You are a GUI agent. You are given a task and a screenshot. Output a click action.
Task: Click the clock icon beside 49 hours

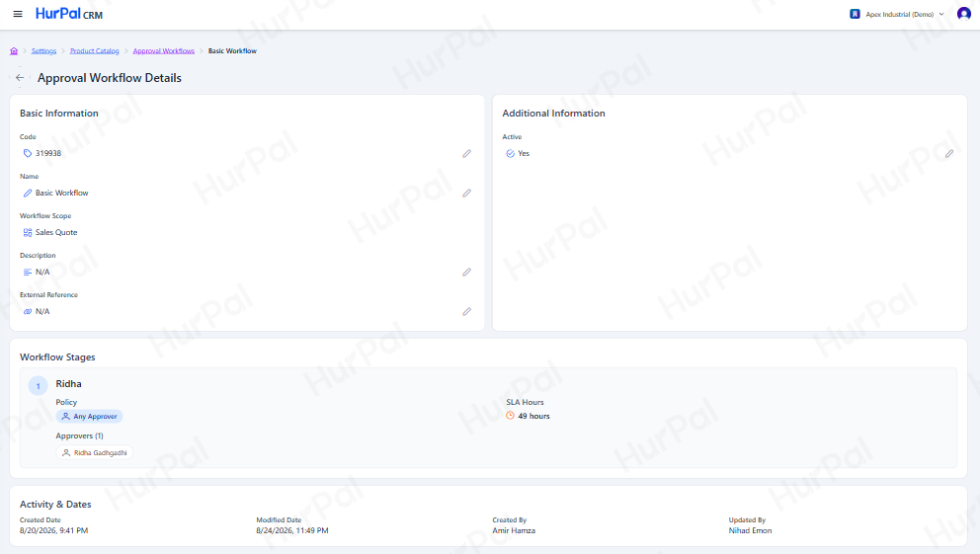(x=510, y=416)
